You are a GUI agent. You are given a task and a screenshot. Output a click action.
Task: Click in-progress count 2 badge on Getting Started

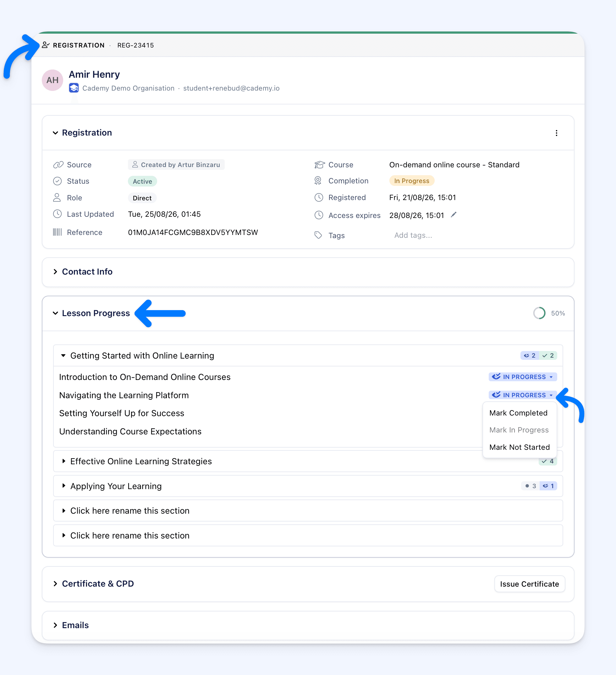coord(529,355)
